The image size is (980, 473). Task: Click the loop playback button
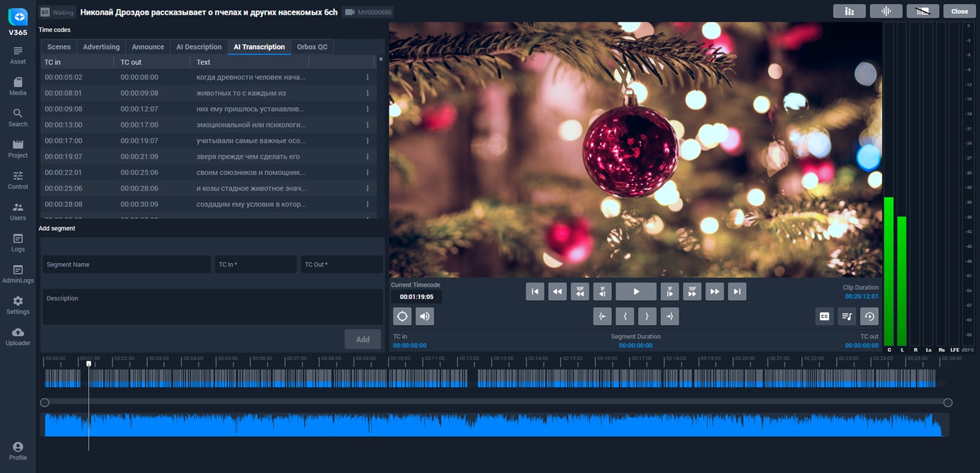(869, 316)
